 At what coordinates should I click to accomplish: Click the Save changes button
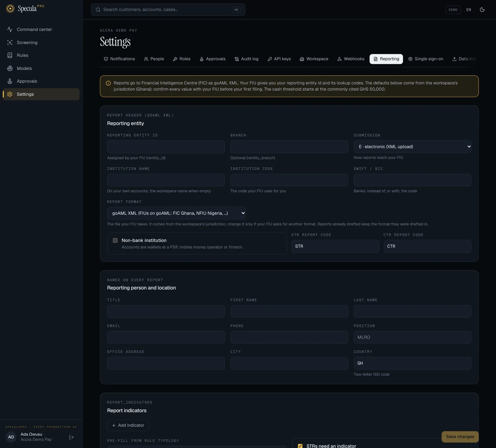[460, 437]
